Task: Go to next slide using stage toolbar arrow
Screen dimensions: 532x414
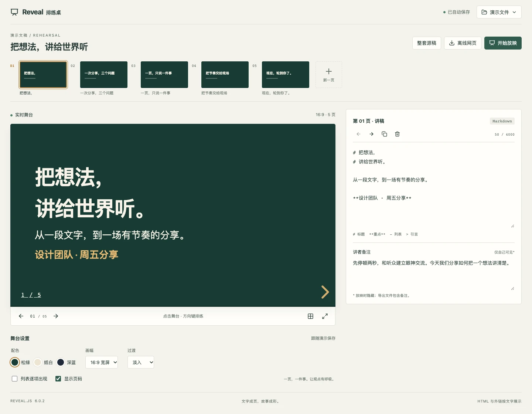Action: tap(56, 316)
